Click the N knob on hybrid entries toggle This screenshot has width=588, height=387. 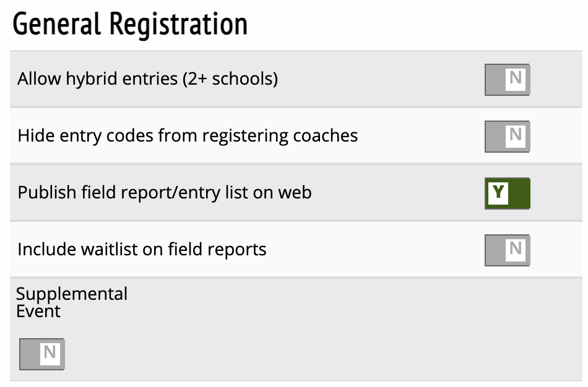[x=516, y=79]
